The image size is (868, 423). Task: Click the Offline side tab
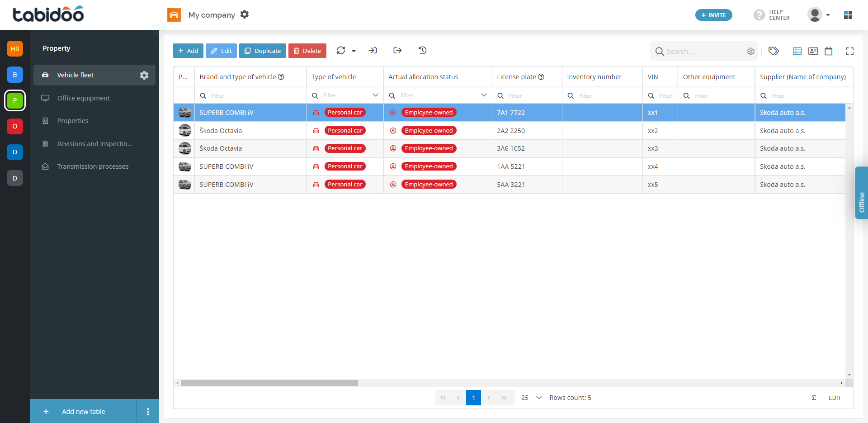(862, 193)
